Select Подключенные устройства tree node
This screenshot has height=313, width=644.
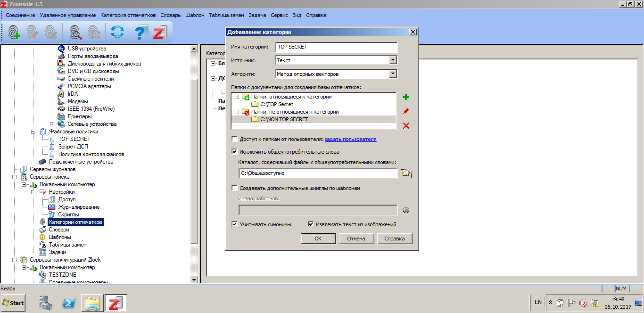[81, 162]
